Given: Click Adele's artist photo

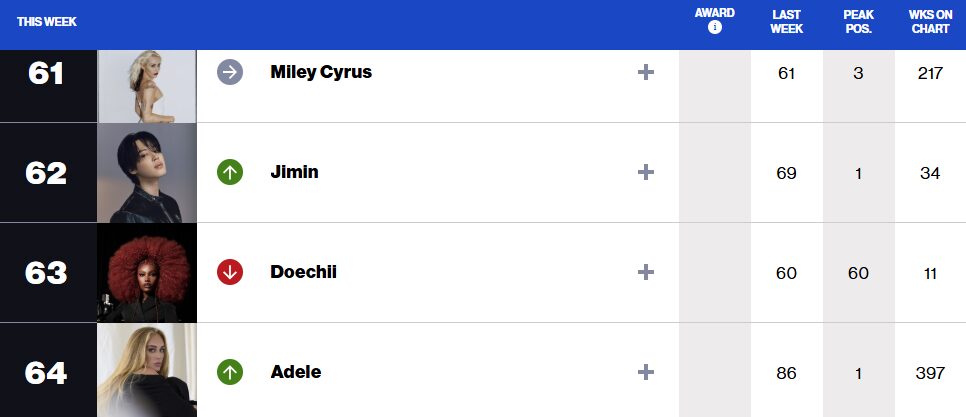Looking at the screenshot, I should [147, 370].
